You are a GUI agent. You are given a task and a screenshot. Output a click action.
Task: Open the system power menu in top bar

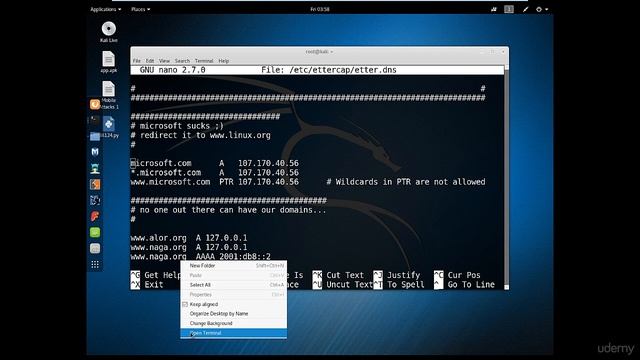(542, 9)
